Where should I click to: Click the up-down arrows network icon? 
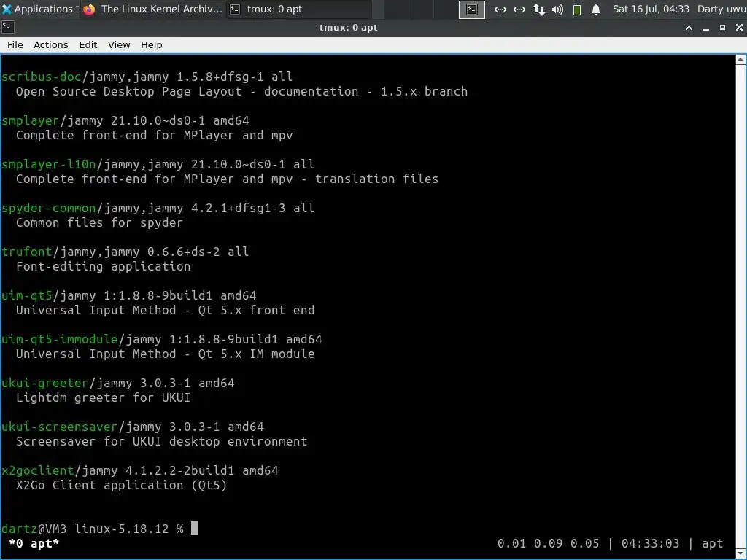point(539,9)
